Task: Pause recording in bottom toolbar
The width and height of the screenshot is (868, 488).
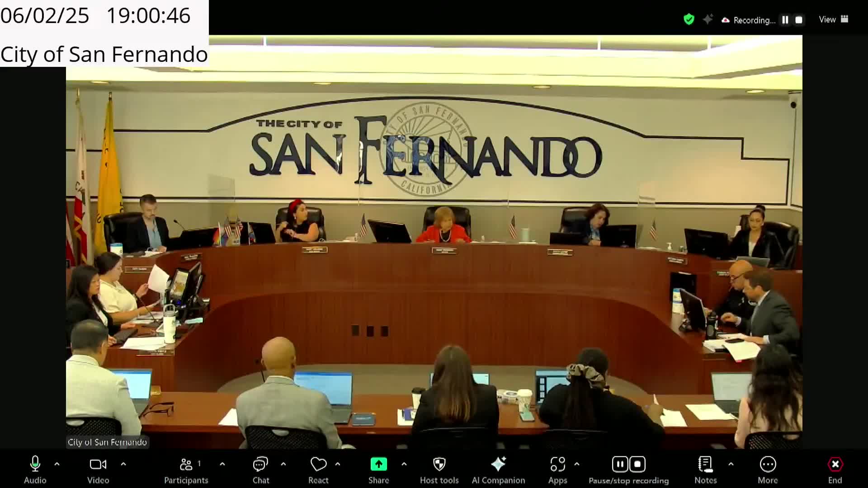Action: 620,465
